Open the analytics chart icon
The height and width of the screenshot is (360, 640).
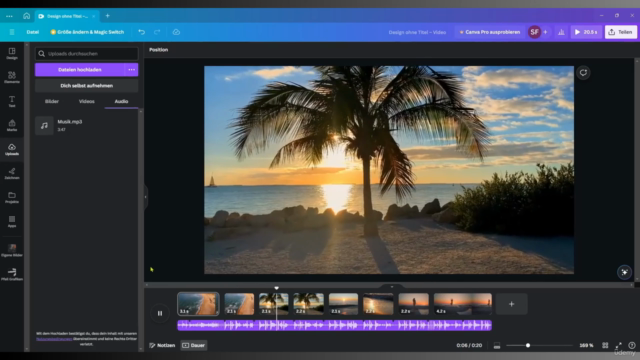coord(561,32)
